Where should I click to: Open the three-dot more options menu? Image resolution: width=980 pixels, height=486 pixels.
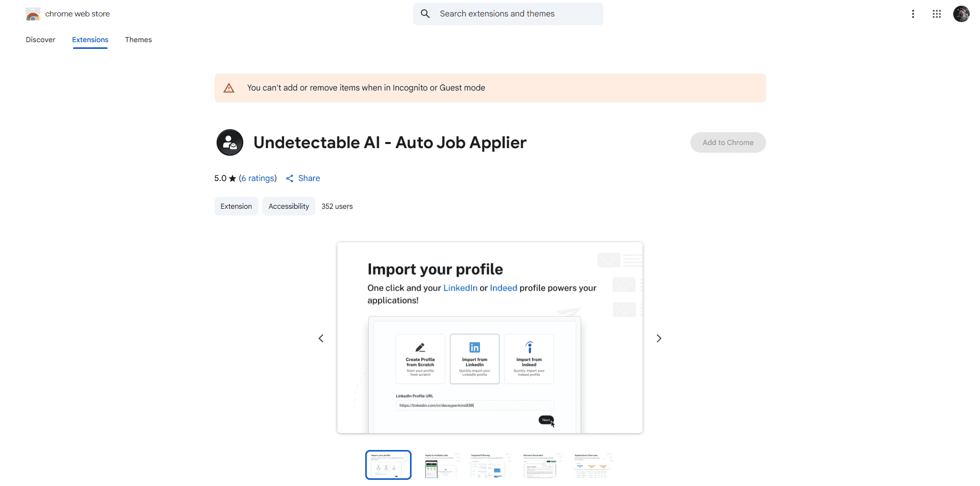pyautogui.click(x=913, y=14)
